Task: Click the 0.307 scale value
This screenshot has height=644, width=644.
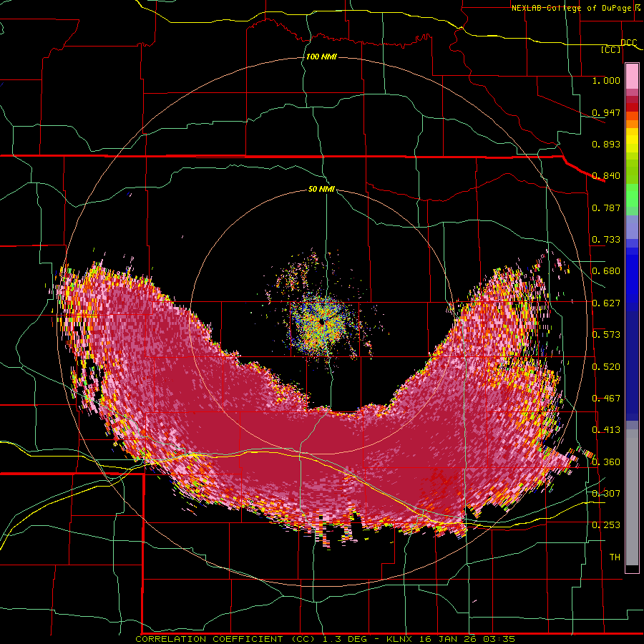Action: pyautogui.click(x=606, y=493)
